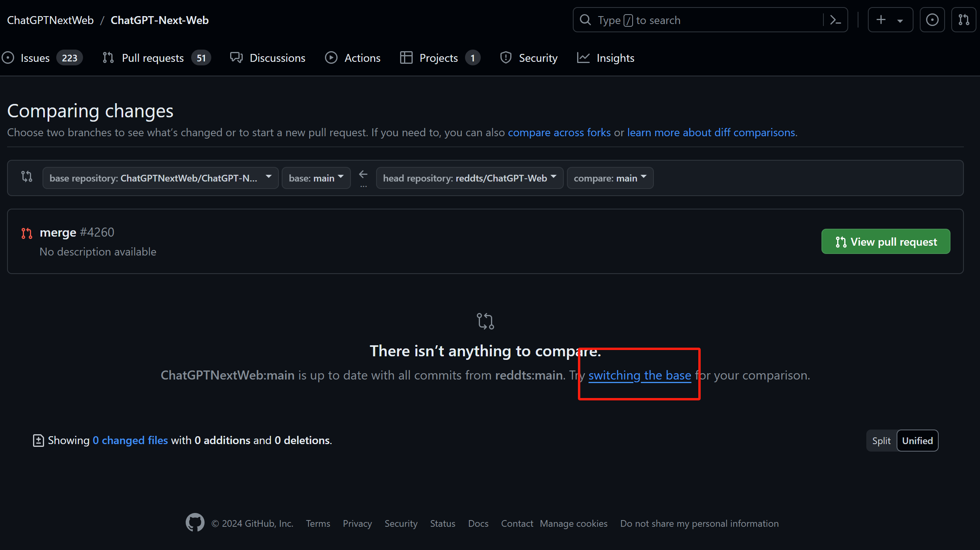This screenshot has height=550, width=980.
Task: Select the Unified diff view
Action: pyautogui.click(x=917, y=441)
